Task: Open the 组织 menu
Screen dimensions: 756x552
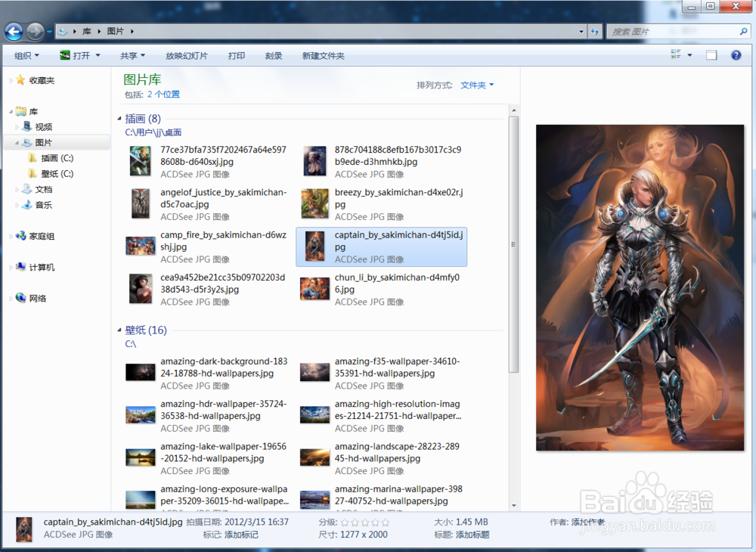Action: [26, 56]
